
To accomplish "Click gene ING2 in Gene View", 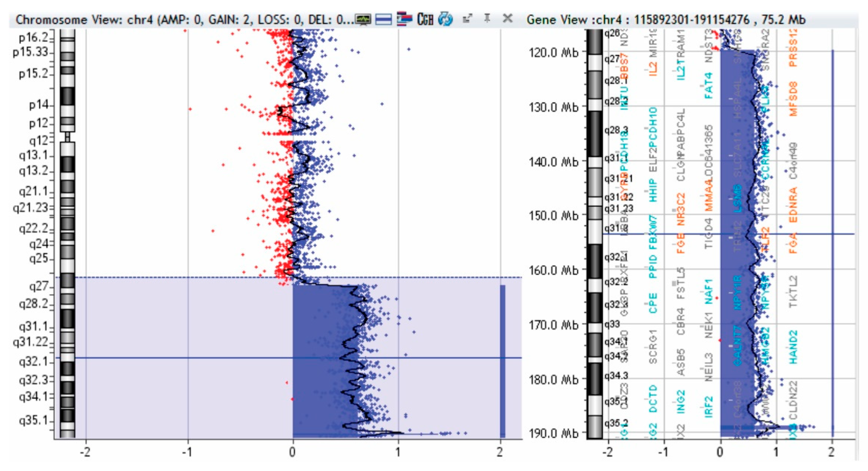I will click(681, 401).
